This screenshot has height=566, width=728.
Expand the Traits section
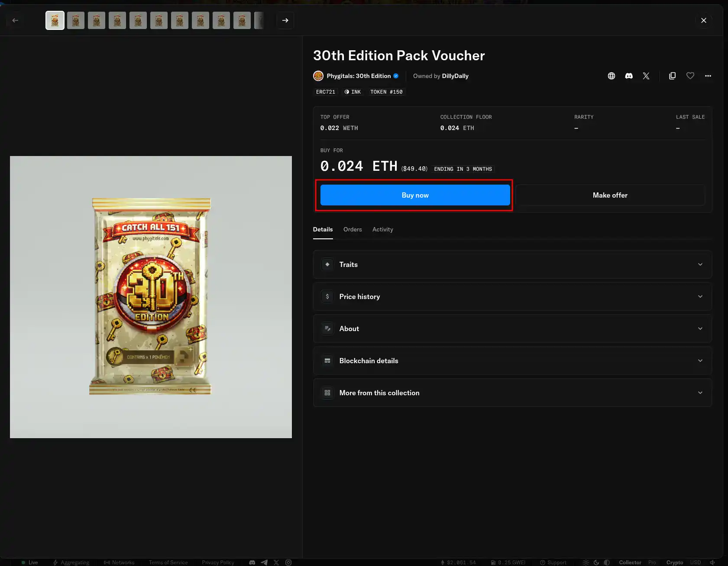(512, 264)
